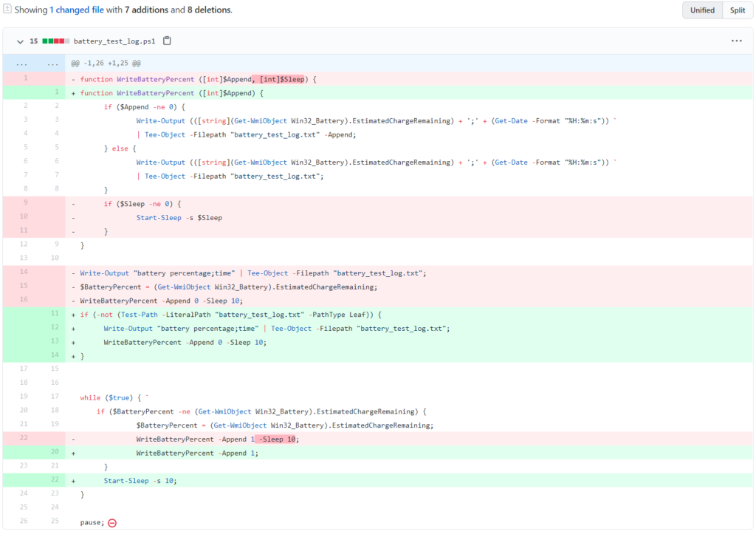The width and height of the screenshot is (756, 534).
Task: Click the hunk header @@ -1,26 +1,25 @@
Action: [x=106, y=64]
